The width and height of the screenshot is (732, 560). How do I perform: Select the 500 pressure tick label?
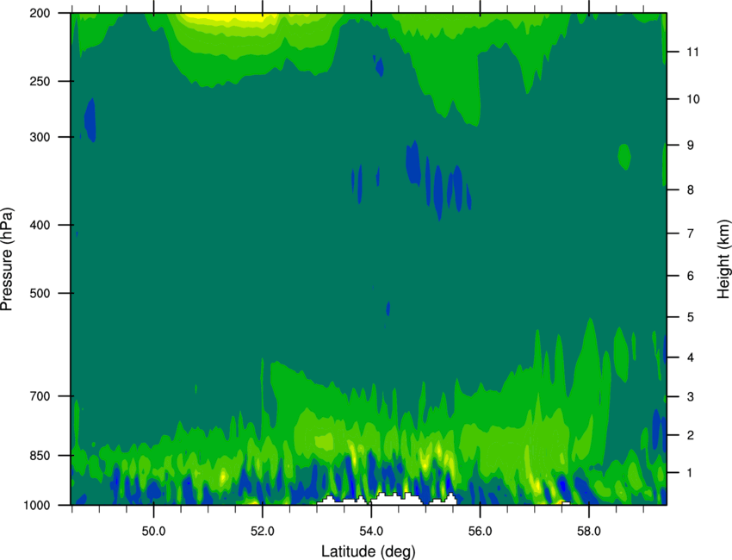click(x=40, y=293)
